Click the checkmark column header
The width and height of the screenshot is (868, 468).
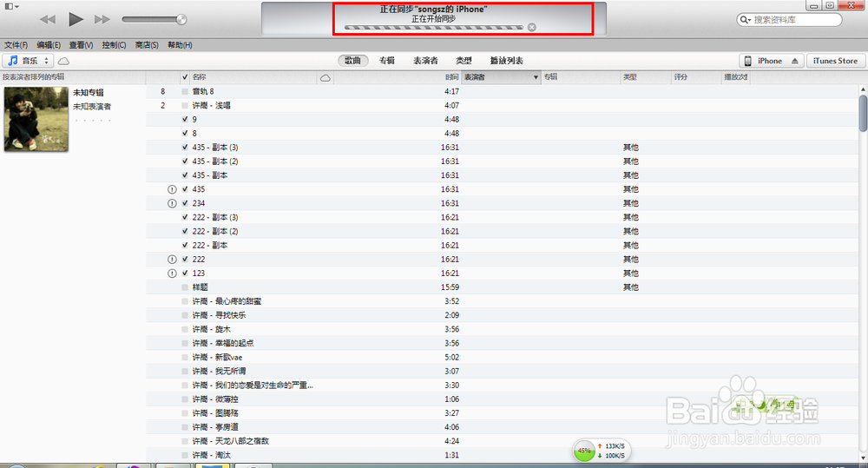tap(185, 77)
